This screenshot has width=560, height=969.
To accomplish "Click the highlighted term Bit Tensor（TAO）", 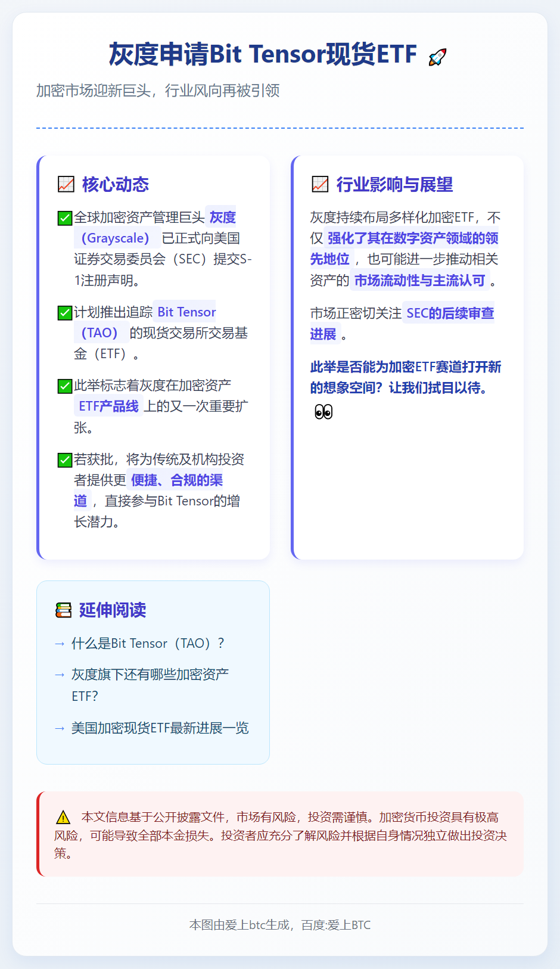I will [145, 322].
